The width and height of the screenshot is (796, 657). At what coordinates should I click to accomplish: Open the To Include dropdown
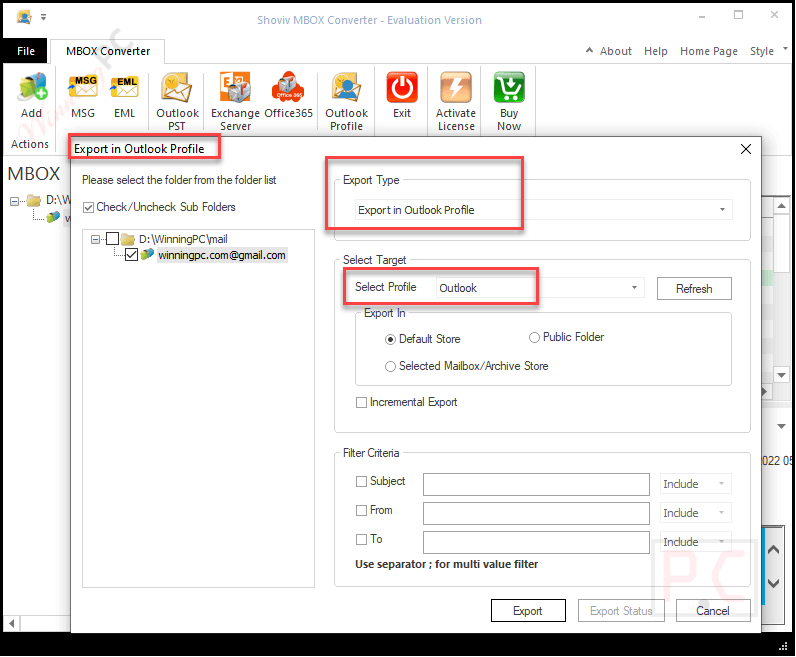(695, 542)
